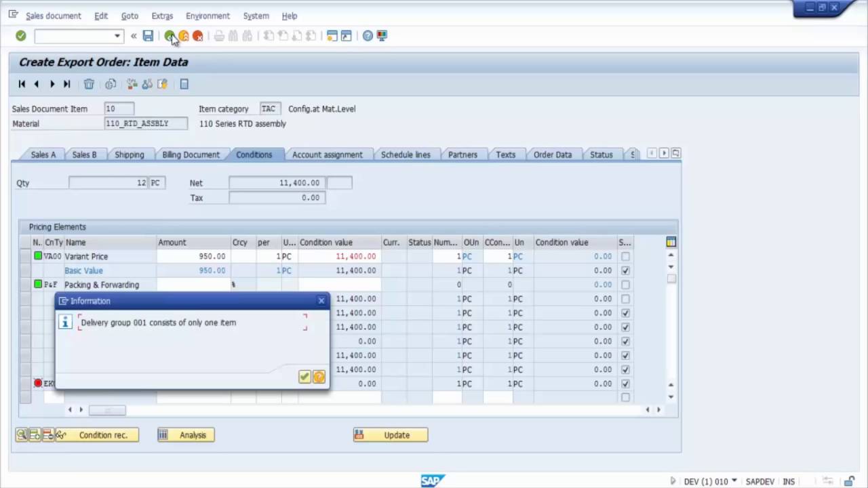This screenshot has height=488, width=868.
Task: Click the green Back icon
Action: [x=169, y=36]
